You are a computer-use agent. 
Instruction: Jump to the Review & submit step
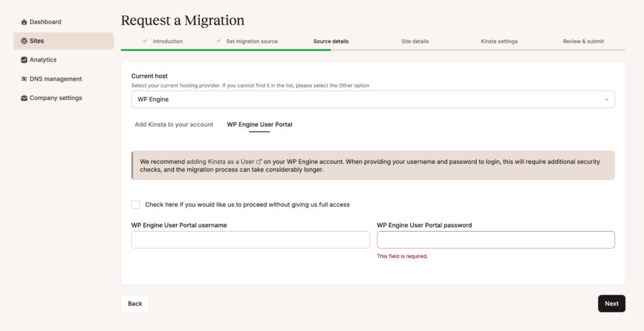click(x=583, y=41)
